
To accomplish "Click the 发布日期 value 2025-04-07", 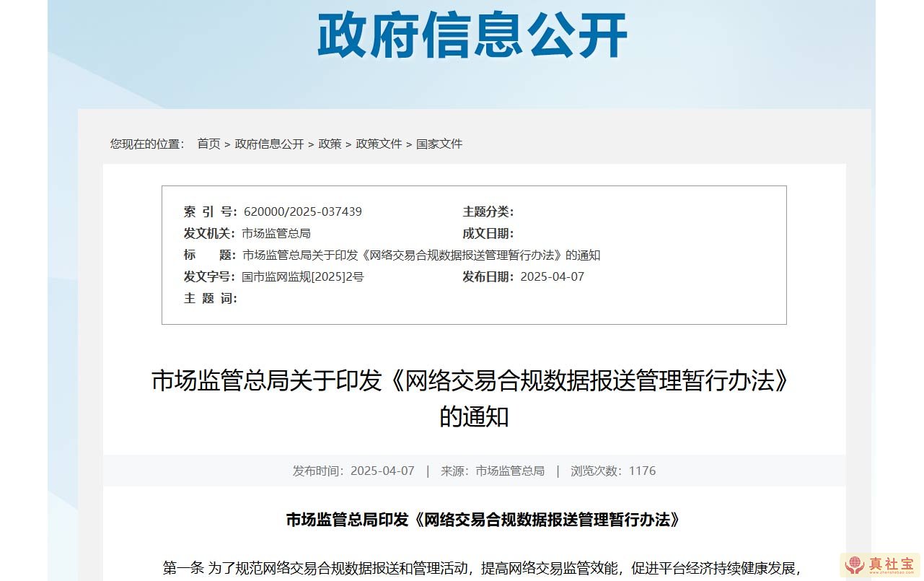I will click(553, 276).
